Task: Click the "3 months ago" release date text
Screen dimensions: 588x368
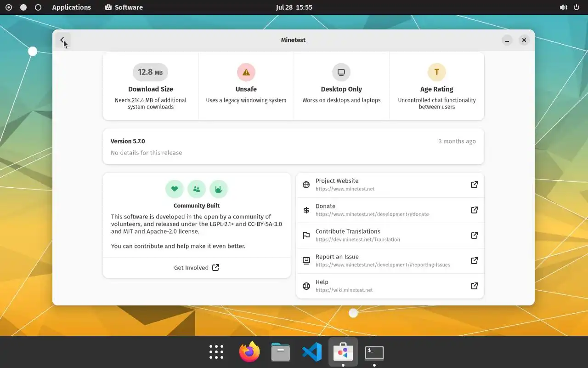Action: [457, 141]
